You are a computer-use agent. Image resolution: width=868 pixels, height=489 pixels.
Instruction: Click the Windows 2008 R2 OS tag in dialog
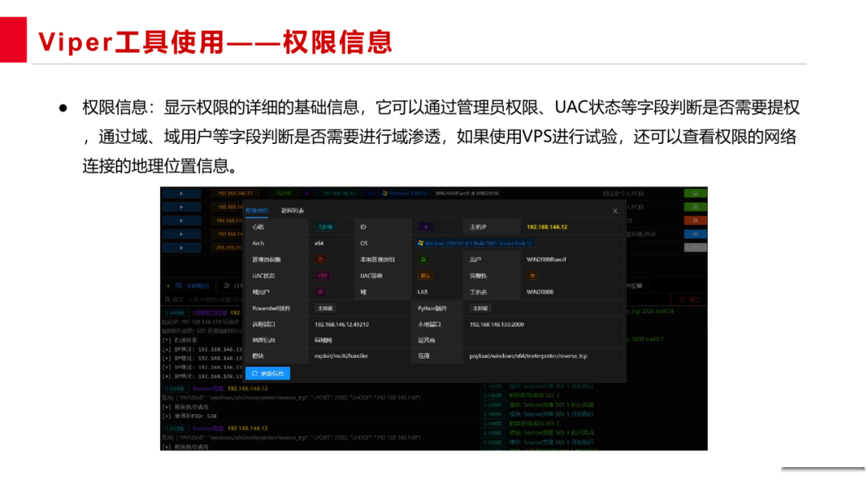click(475, 243)
